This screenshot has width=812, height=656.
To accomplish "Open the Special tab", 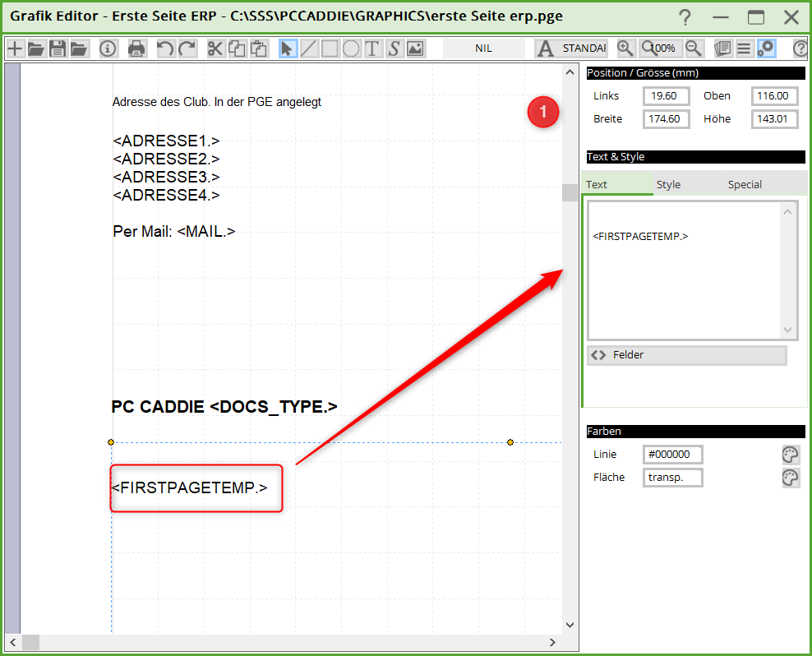I will coord(745,185).
